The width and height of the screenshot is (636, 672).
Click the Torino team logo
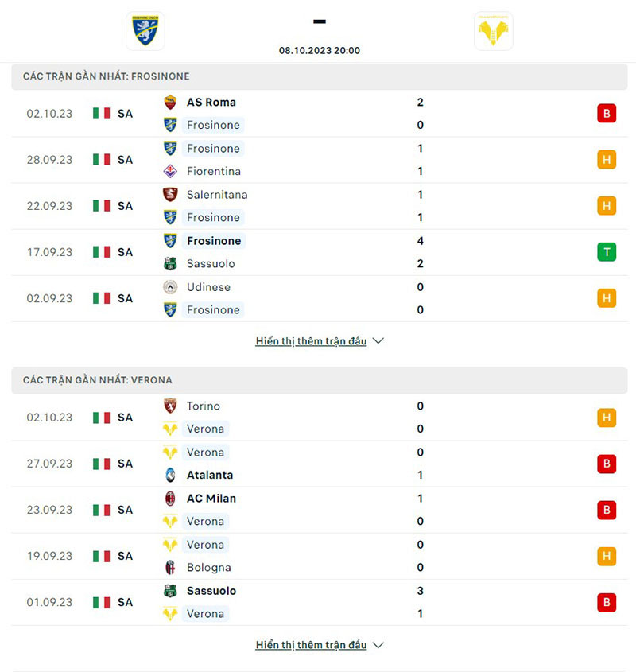(x=170, y=406)
